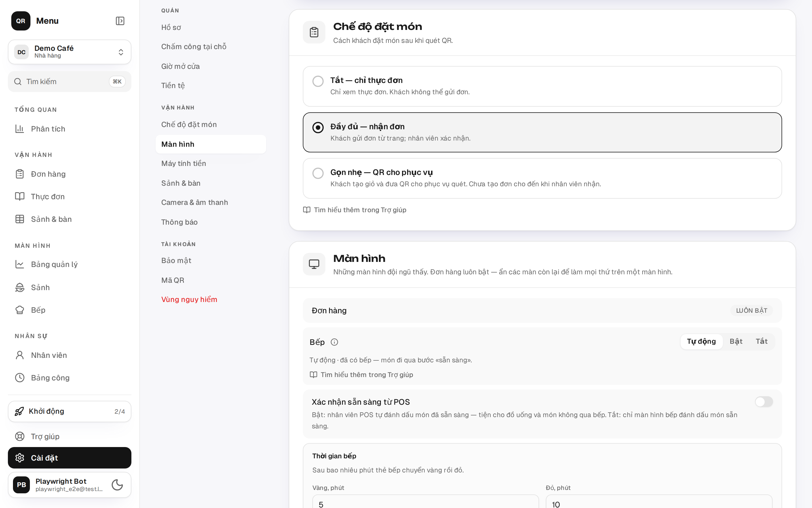Screen dimensions: 812x508
Task: Collapse the sidebar using the panel icon
Action: tap(120, 21)
